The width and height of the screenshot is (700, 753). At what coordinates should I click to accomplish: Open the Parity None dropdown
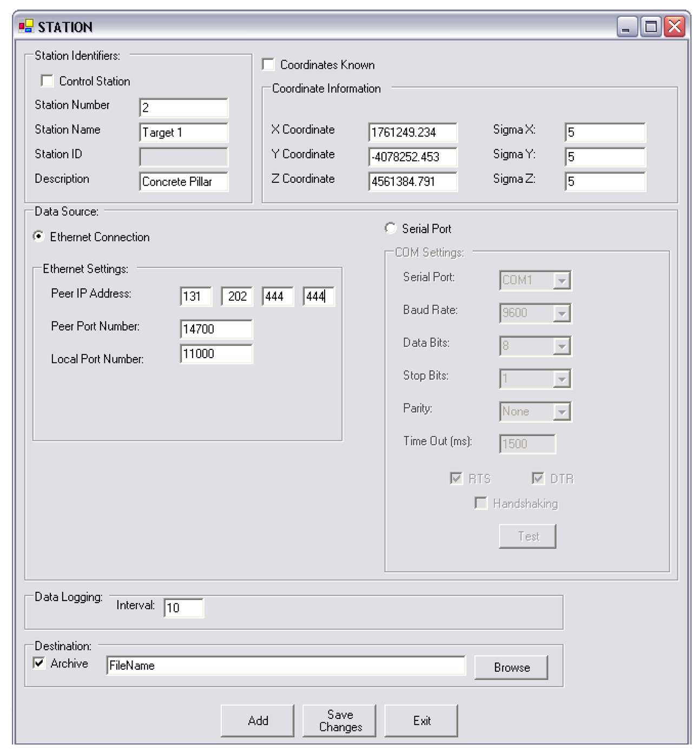pyautogui.click(x=562, y=412)
